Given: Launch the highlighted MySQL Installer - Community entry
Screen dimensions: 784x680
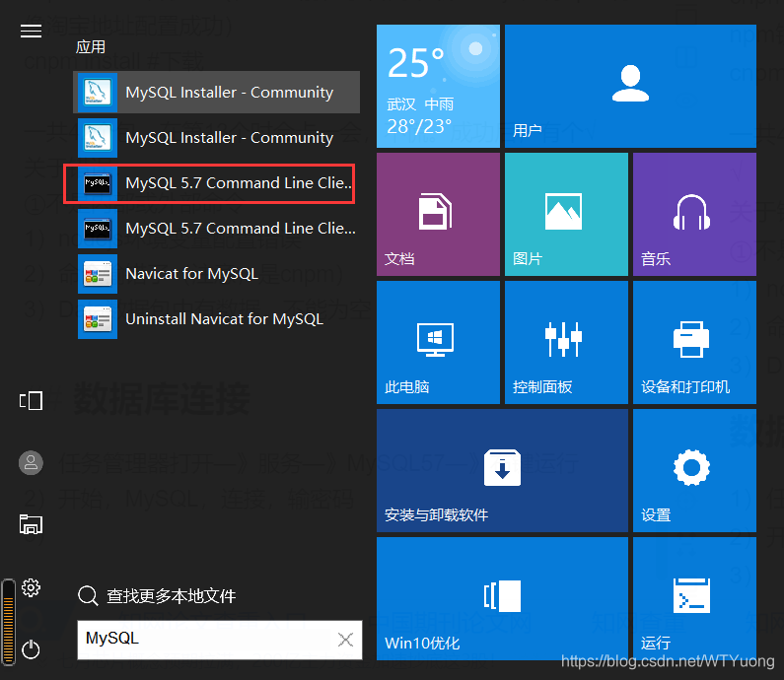Looking at the screenshot, I should point(216,92).
